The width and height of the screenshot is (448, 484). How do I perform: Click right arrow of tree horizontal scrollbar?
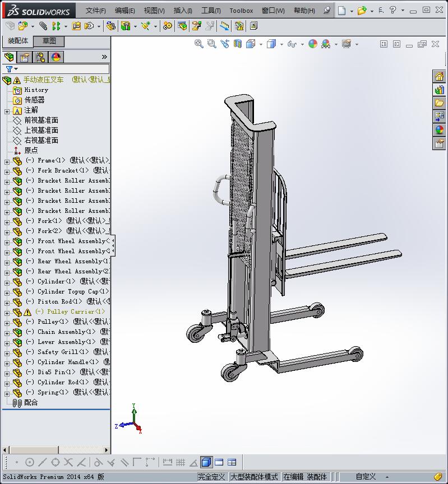tap(107, 450)
